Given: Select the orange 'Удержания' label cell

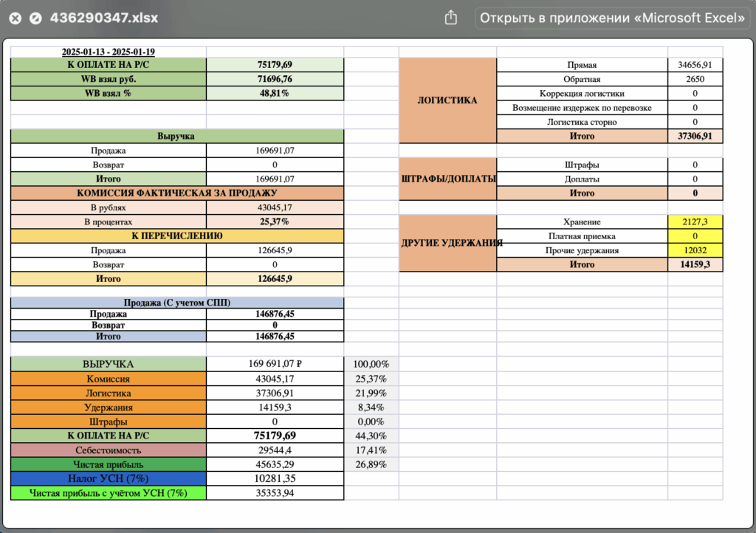Looking at the screenshot, I should pyautogui.click(x=108, y=408).
